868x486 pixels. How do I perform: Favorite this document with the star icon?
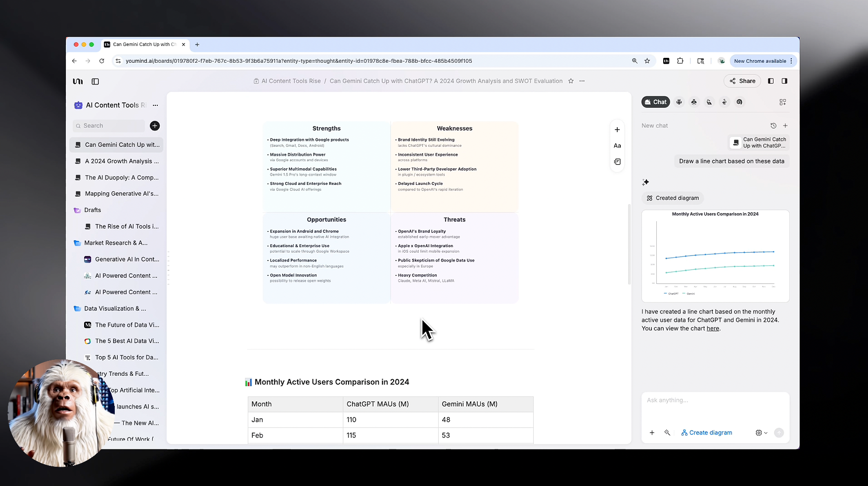571,81
